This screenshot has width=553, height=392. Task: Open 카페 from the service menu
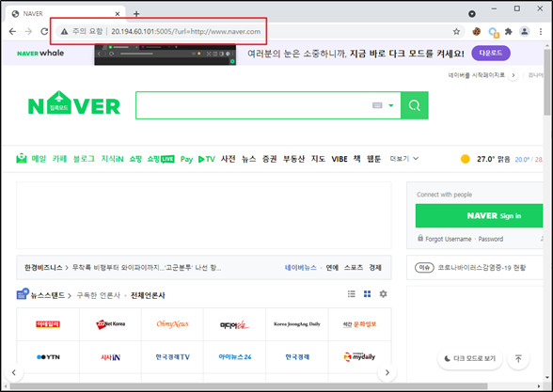[x=59, y=159]
